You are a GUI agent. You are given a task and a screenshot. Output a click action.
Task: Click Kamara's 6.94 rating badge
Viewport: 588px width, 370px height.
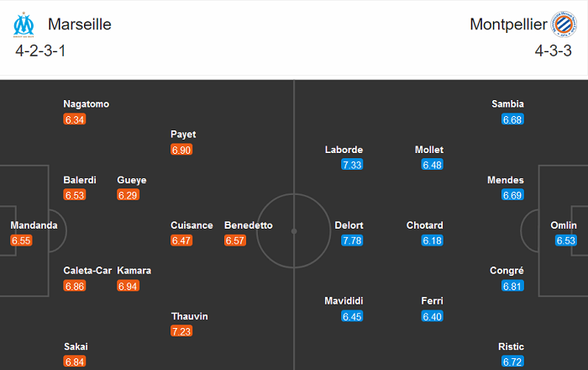click(129, 286)
